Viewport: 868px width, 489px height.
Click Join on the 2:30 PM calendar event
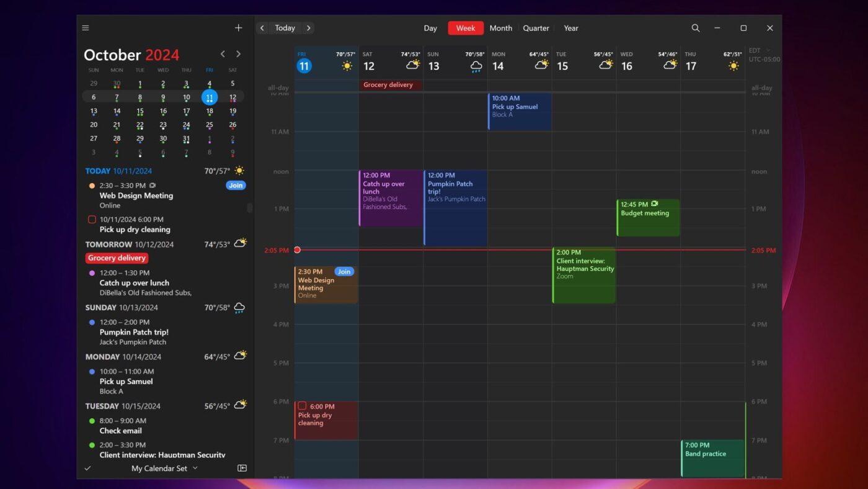tap(344, 271)
